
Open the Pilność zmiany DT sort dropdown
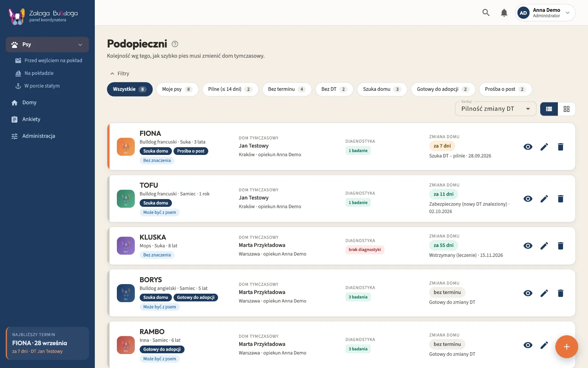click(x=496, y=109)
